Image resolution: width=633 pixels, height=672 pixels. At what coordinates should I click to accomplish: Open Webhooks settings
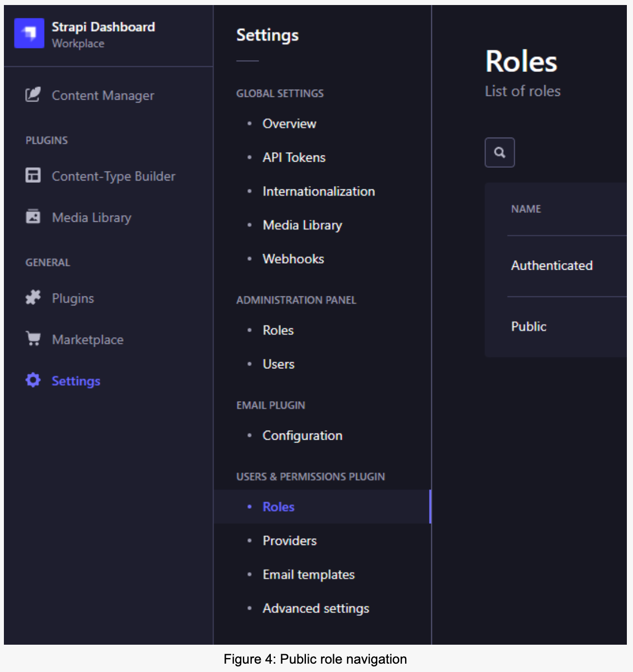pyautogui.click(x=293, y=259)
